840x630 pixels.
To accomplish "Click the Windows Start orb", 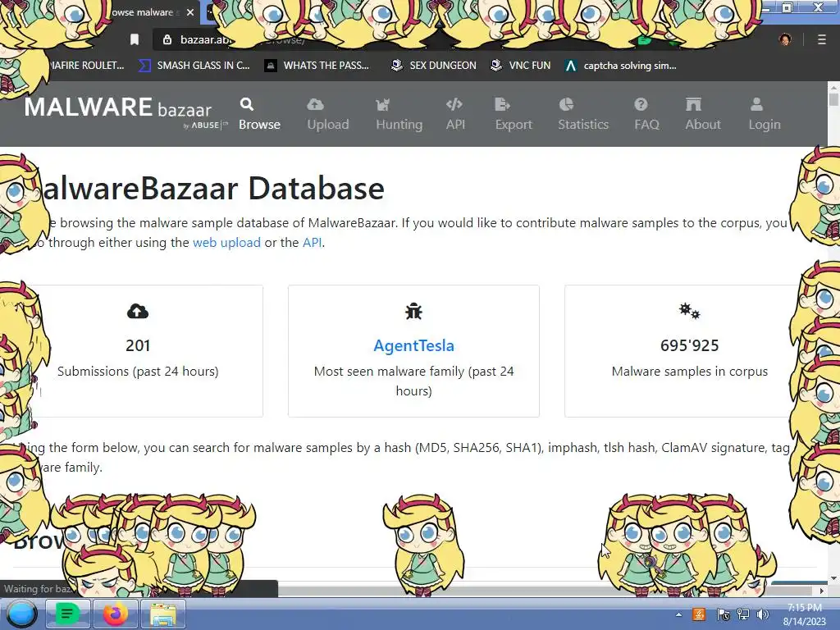I will [21, 614].
